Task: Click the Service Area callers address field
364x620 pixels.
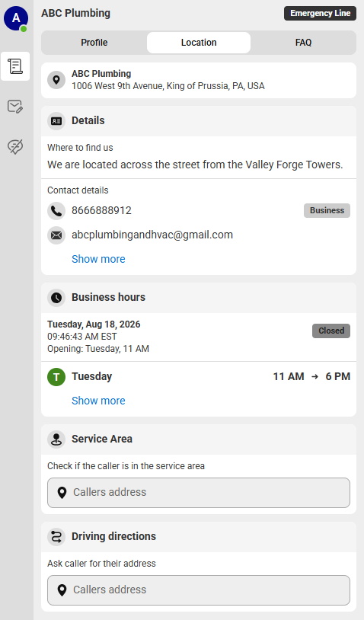Action: click(x=199, y=493)
